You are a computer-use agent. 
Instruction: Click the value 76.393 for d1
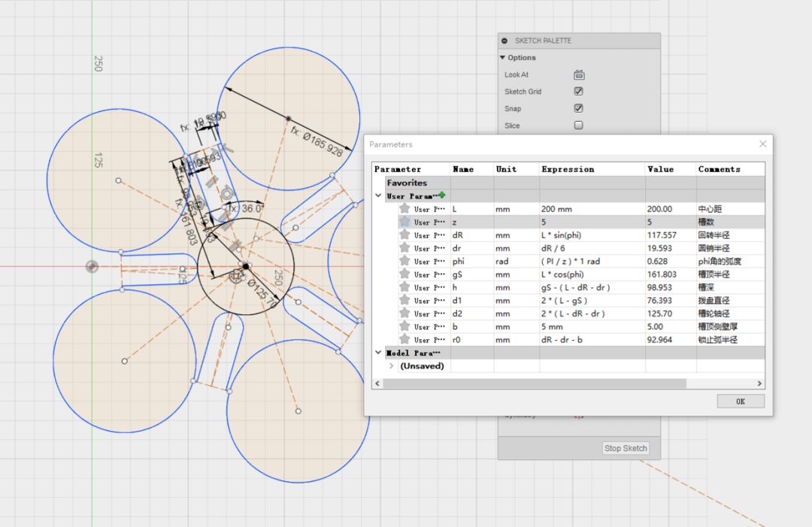tap(659, 300)
